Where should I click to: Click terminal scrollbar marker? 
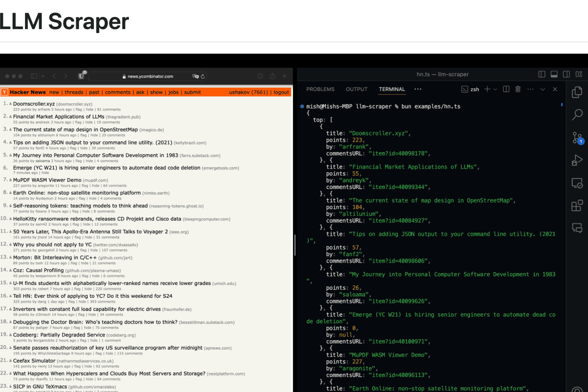click(562, 105)
